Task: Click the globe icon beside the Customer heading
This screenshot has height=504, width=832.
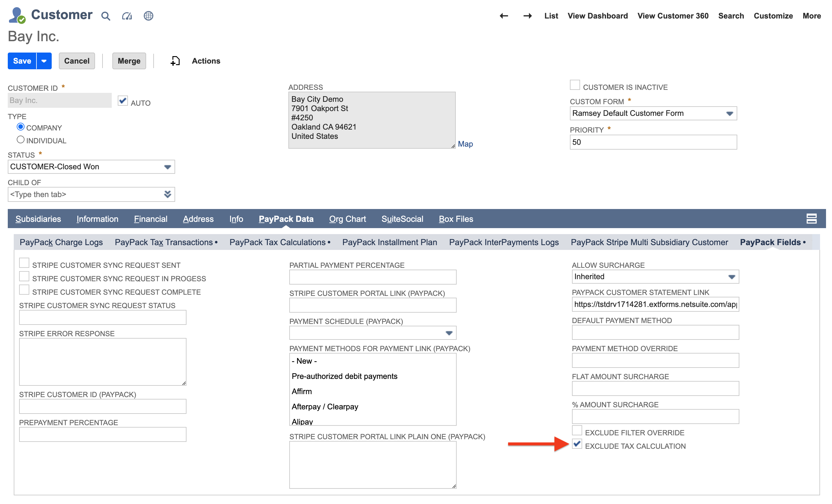Action: pyautogui.click(x=148, y=16)
